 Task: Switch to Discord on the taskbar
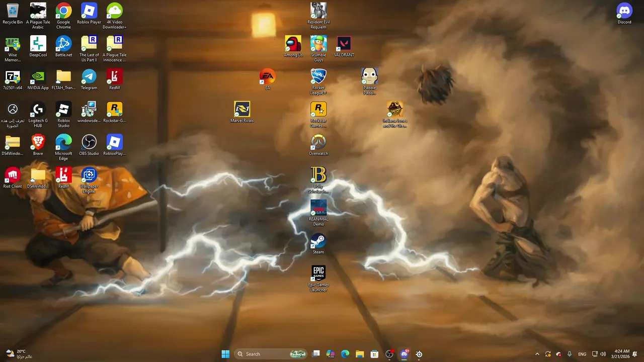pos(404,354)
